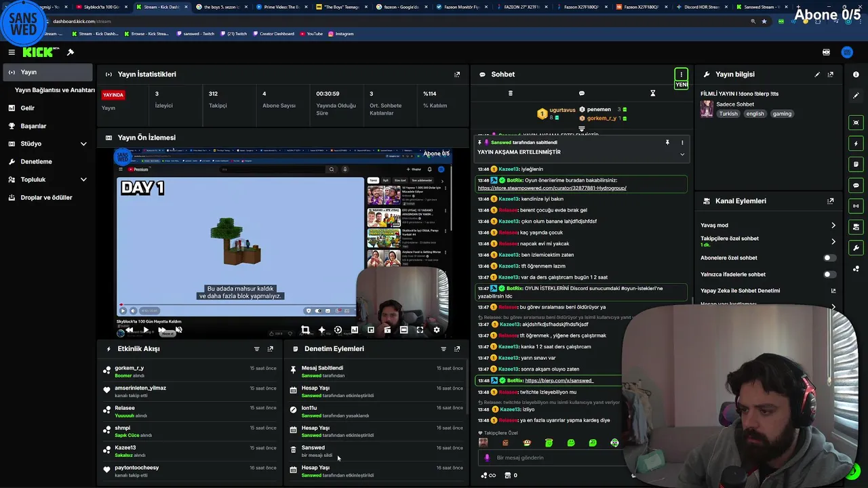Screen dimensions: 868x488
Task: Open the blerp.com link in chat
Action: point(559,381)
